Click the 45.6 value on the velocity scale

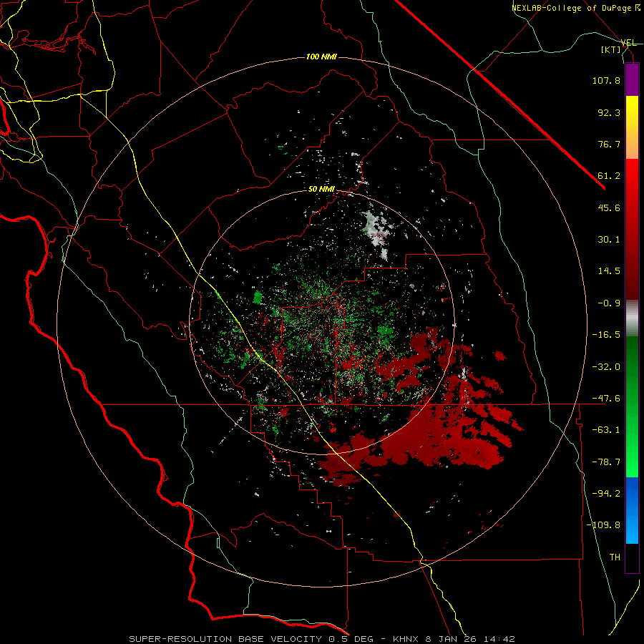point(609,208)
